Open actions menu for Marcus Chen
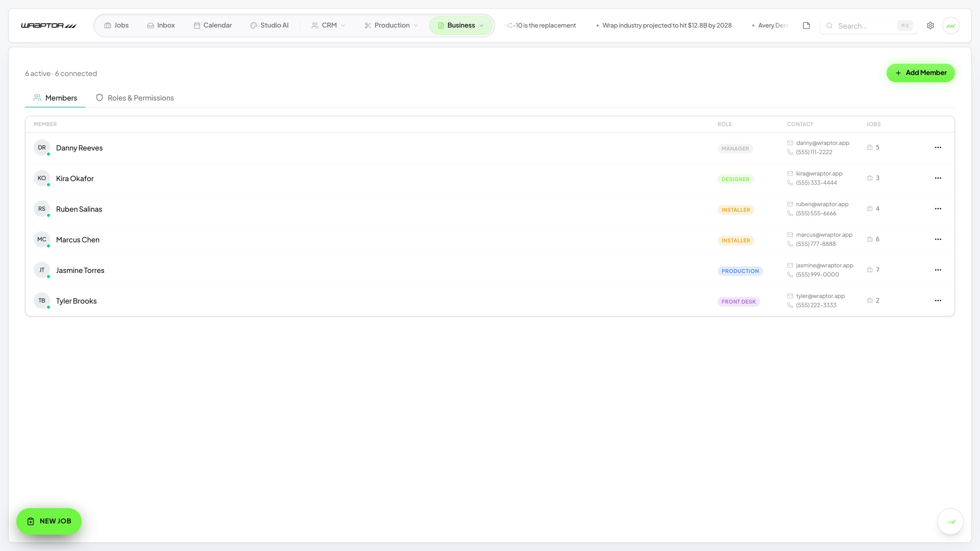 tap(938, 239)
